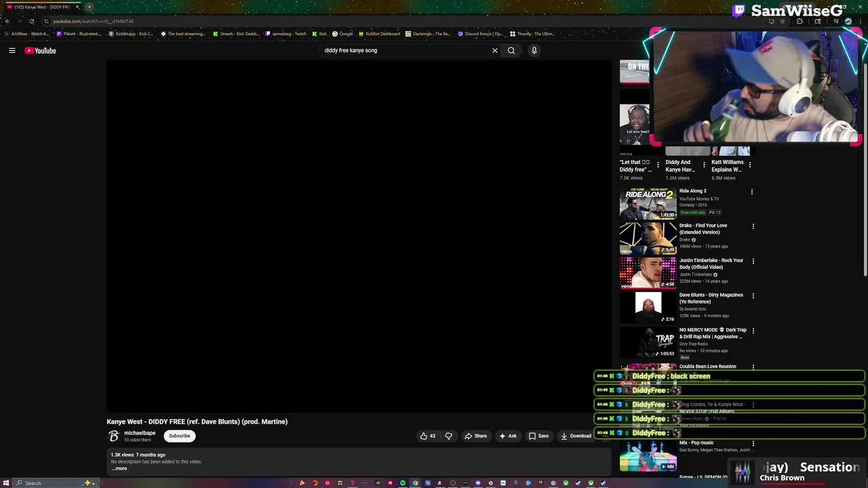Click the taskbar Search box
868x488 pixels.
pos(57,483)
